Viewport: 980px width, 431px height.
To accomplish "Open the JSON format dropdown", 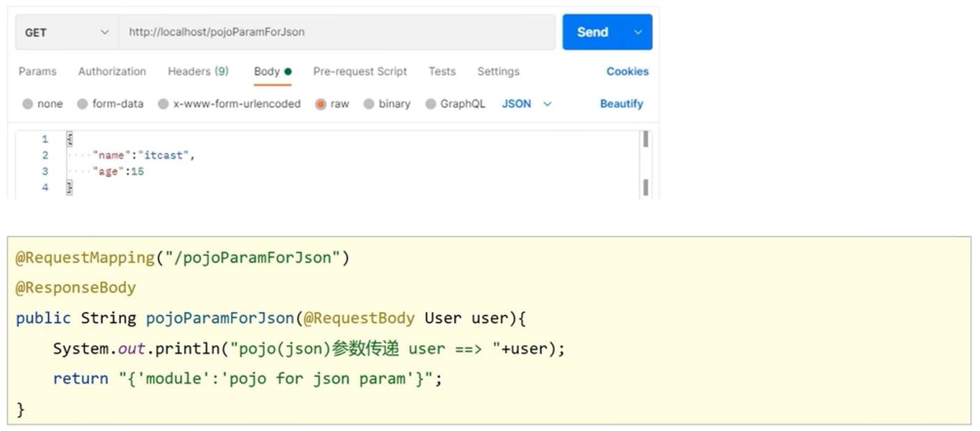I will coord(527,104).
